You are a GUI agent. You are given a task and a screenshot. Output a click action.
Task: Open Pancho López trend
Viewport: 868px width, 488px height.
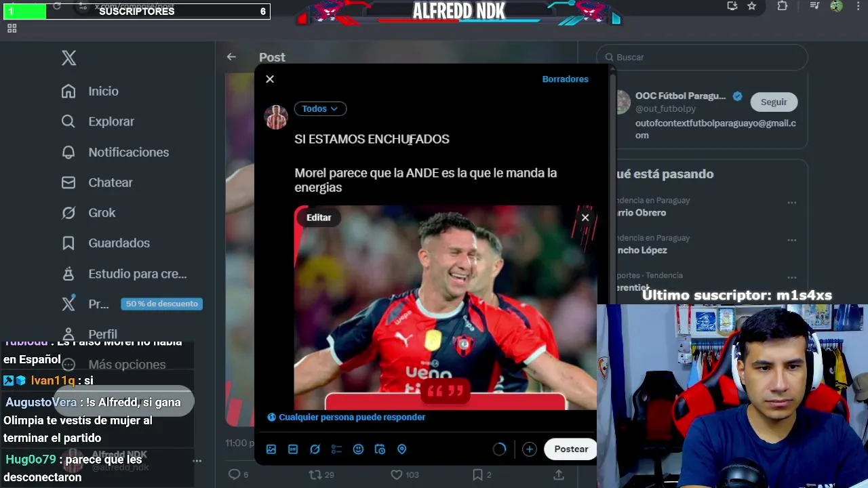click(642, 250)
